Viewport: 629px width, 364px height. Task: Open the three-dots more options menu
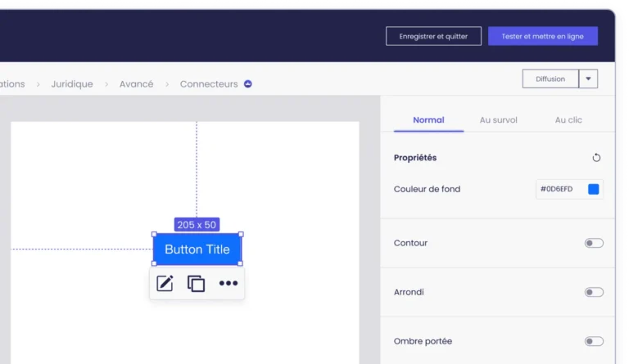229,283
